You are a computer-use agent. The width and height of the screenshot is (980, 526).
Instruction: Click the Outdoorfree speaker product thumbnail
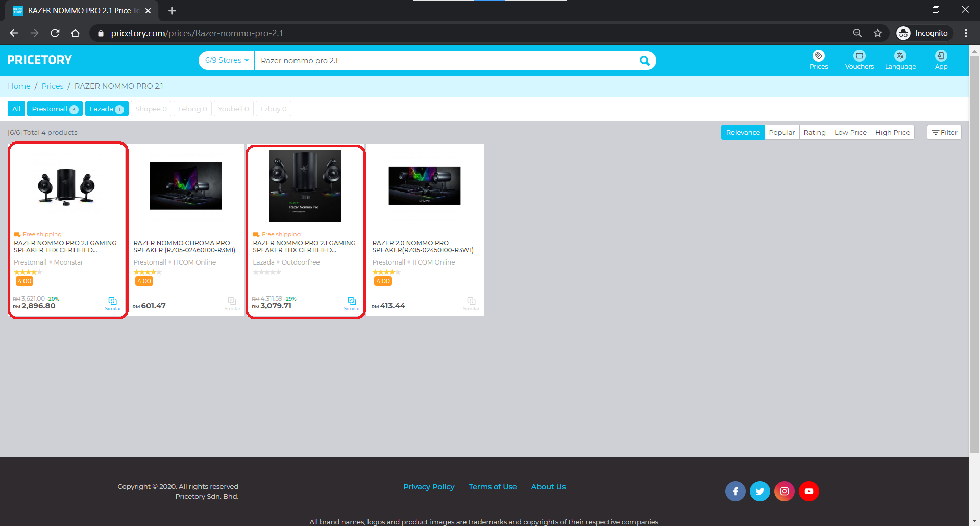(x=305, y=186)
